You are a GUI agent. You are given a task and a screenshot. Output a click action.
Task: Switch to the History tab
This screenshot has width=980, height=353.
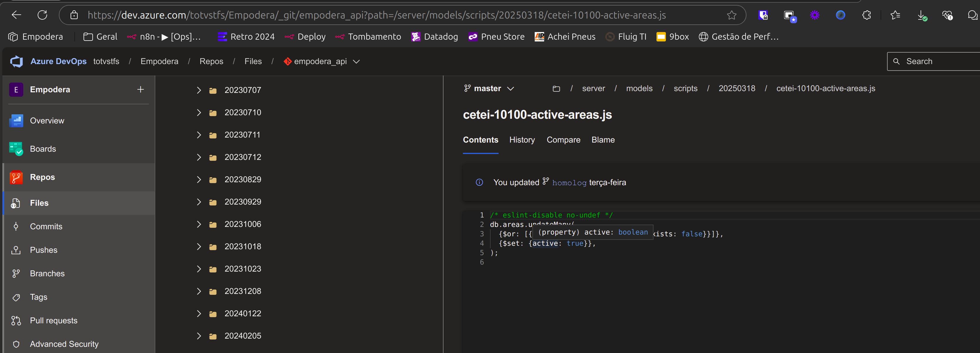[521, 140]
